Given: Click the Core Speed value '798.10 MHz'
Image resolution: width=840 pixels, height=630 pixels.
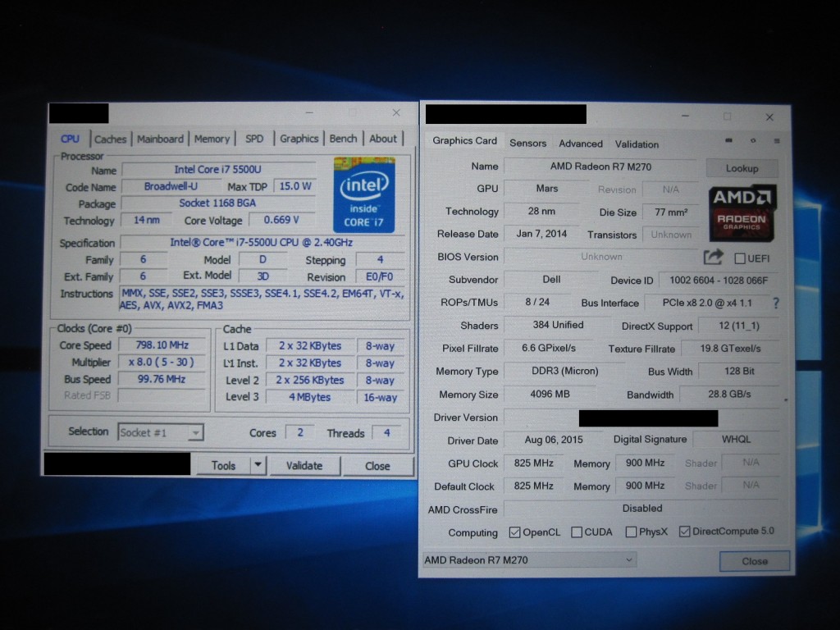Looking at the screenshot, I should [x=162, y=345].
